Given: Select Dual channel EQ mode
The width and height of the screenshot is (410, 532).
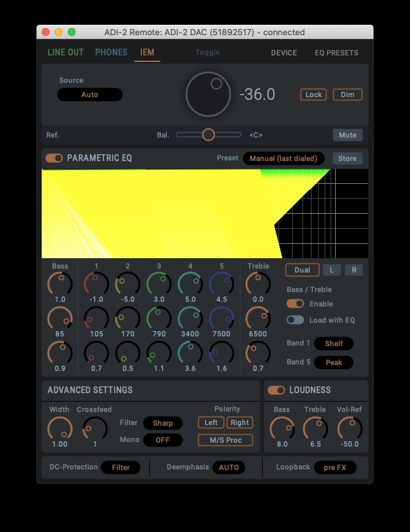Looking at the screenshot, I should [302, 270].
